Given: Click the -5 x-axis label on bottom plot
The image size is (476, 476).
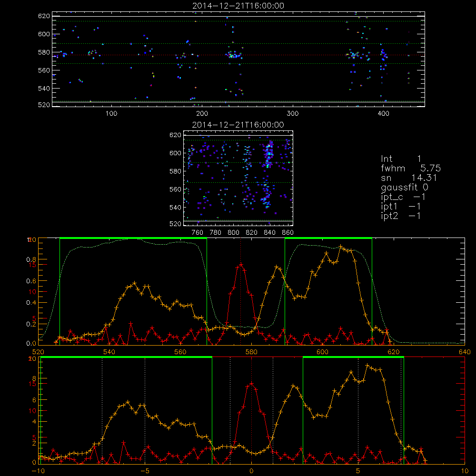Looking at the screenshot, I should pos(145,471).
